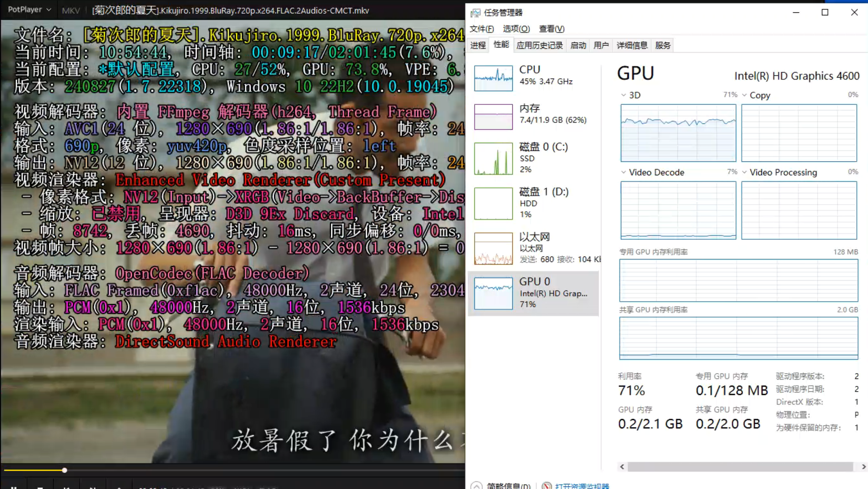Click the 共享 GPU 内存利用率 graph
This screenshot has width=868, height=489.
[739, 338]
